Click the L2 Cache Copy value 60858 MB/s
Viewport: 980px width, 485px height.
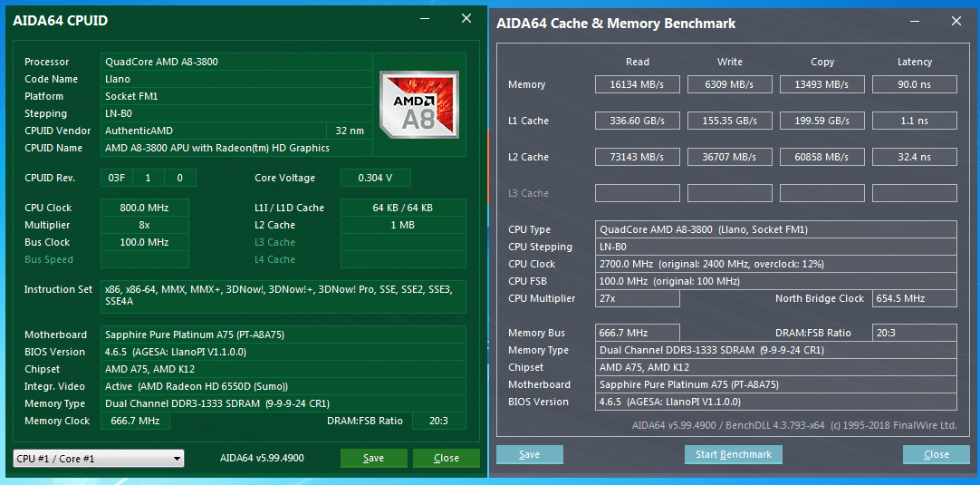(822, 157)
